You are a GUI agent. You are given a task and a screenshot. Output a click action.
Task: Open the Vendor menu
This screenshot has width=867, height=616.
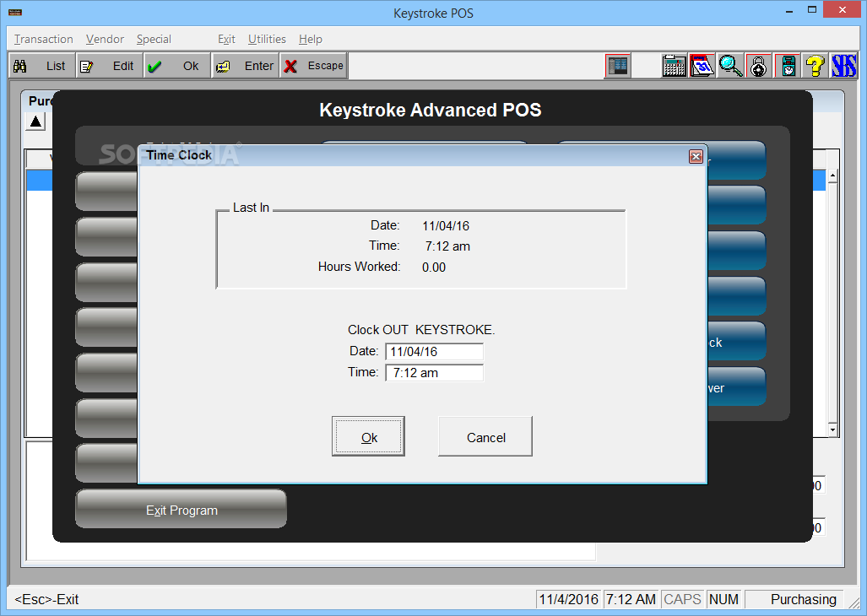click(x=105, y=39)
